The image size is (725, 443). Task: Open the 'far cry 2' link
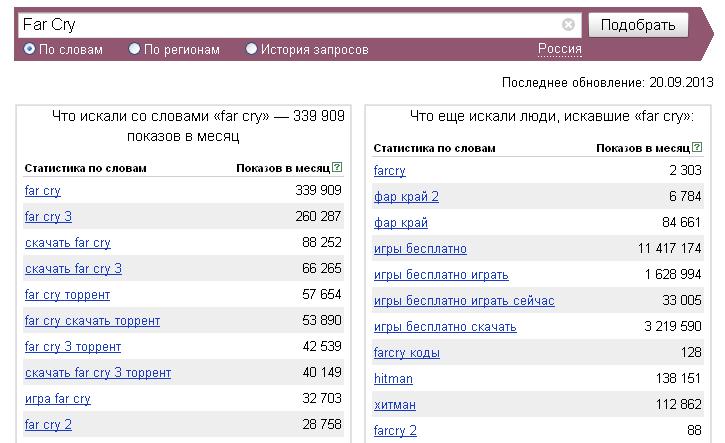pos(48,425)
